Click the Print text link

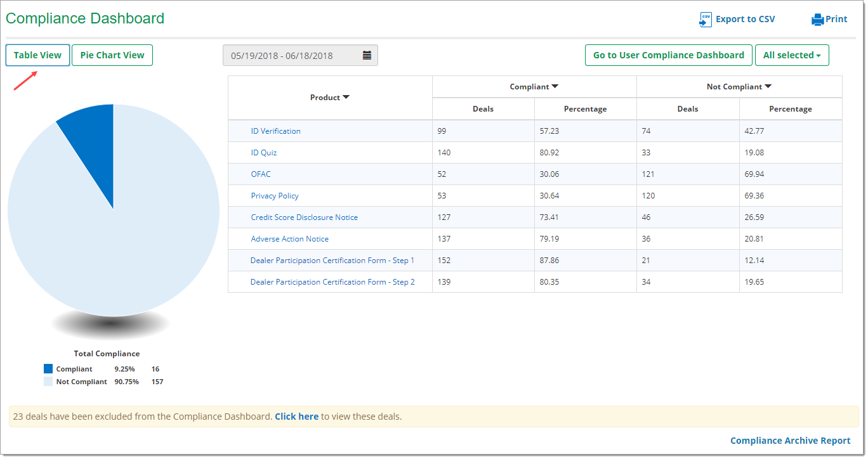836,19
